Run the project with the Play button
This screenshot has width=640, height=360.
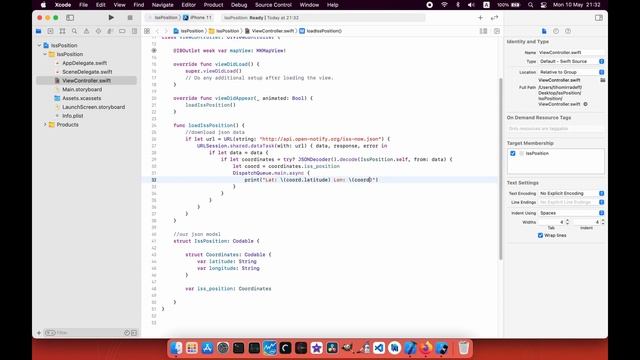point(111,18)
